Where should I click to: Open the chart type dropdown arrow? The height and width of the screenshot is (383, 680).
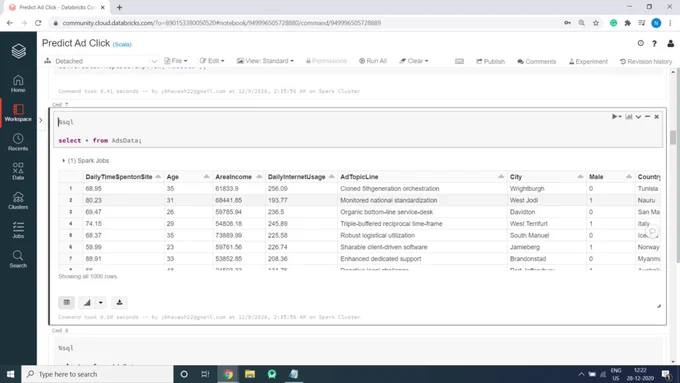[101, 302]
